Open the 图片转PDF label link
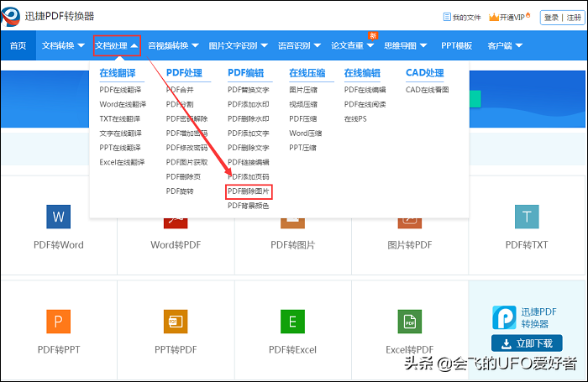The height and width of the screenshot is (382, 588). [410, 245]
